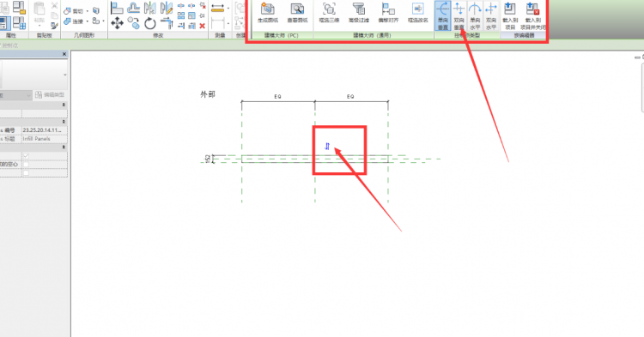Click the 外部 (Exterior) label in the canvas
The image size is (644, 337).
208,94
